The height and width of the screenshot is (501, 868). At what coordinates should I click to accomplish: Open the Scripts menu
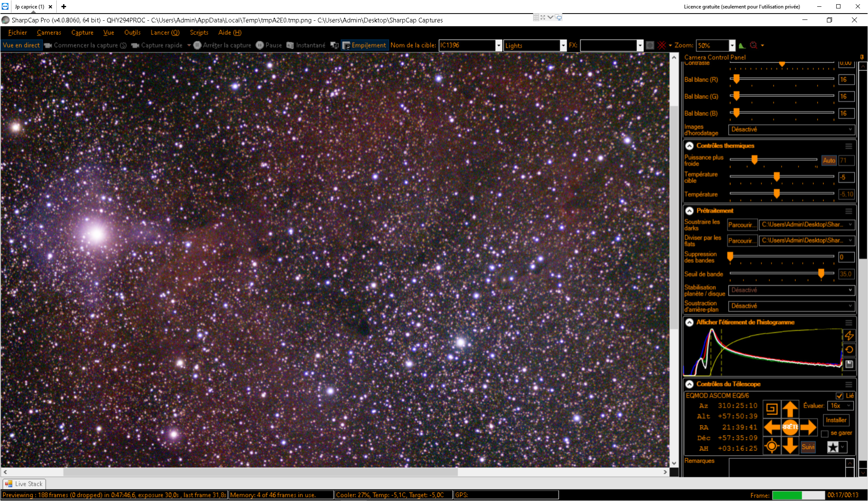[x=199, y=33]
